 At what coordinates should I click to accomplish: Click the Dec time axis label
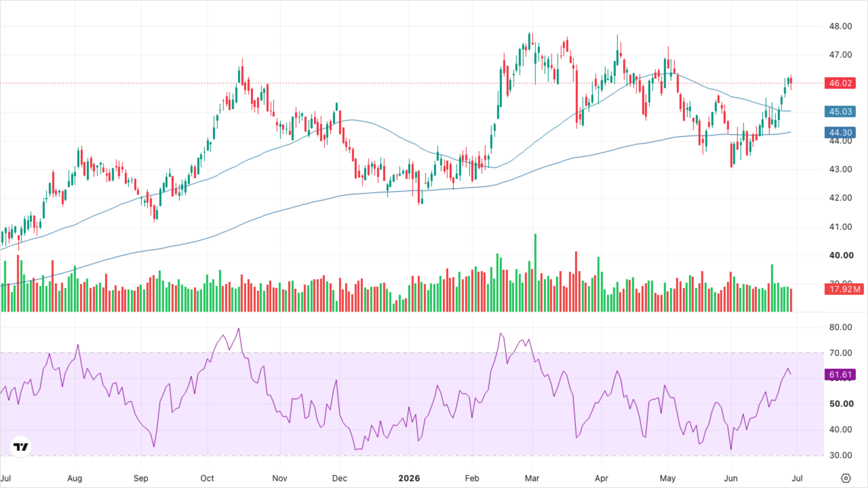(339, 478)
